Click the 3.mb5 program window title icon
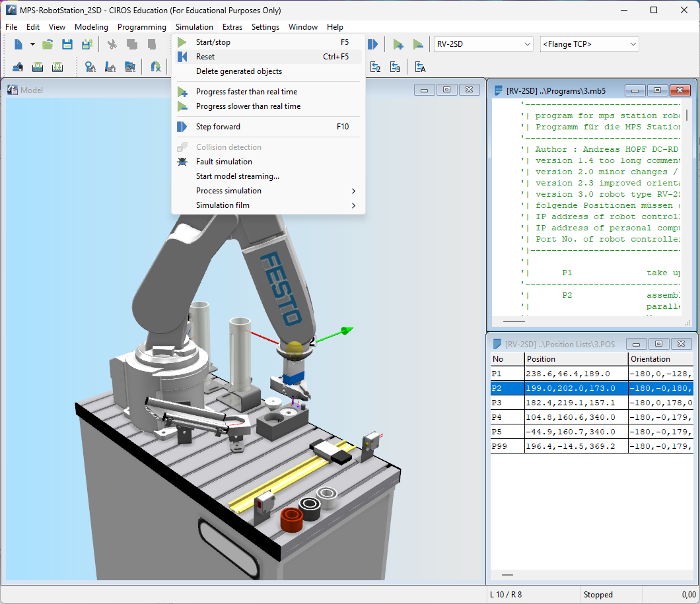 coord(499,90)
